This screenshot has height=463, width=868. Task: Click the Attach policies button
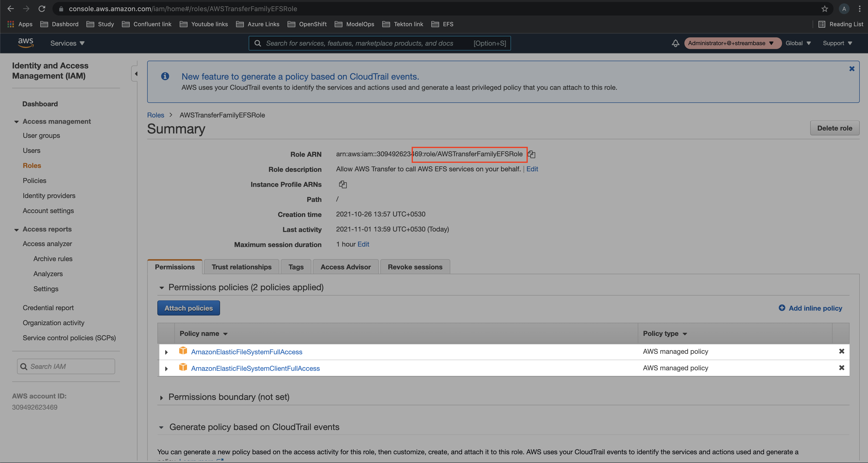click(x=189, y=308)
